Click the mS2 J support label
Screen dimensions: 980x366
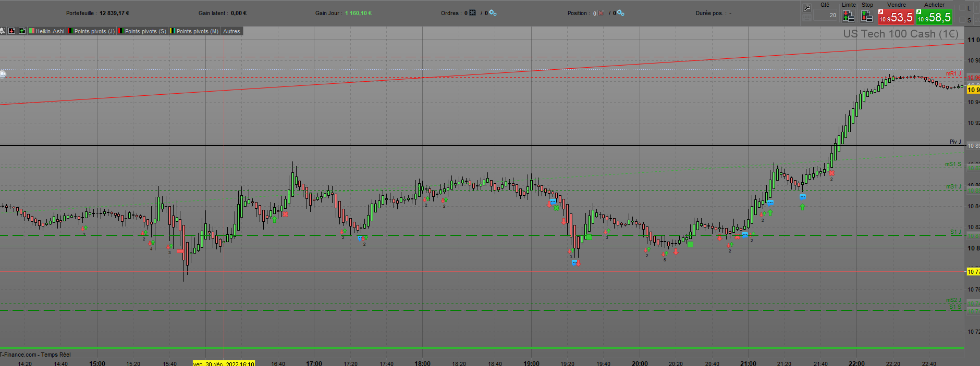953,300
